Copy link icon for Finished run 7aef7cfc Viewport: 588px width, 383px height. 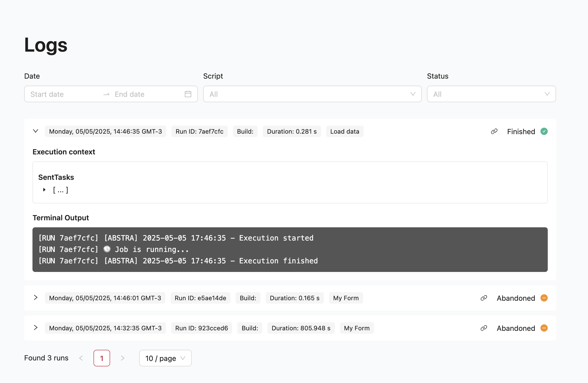click(494, 132)
